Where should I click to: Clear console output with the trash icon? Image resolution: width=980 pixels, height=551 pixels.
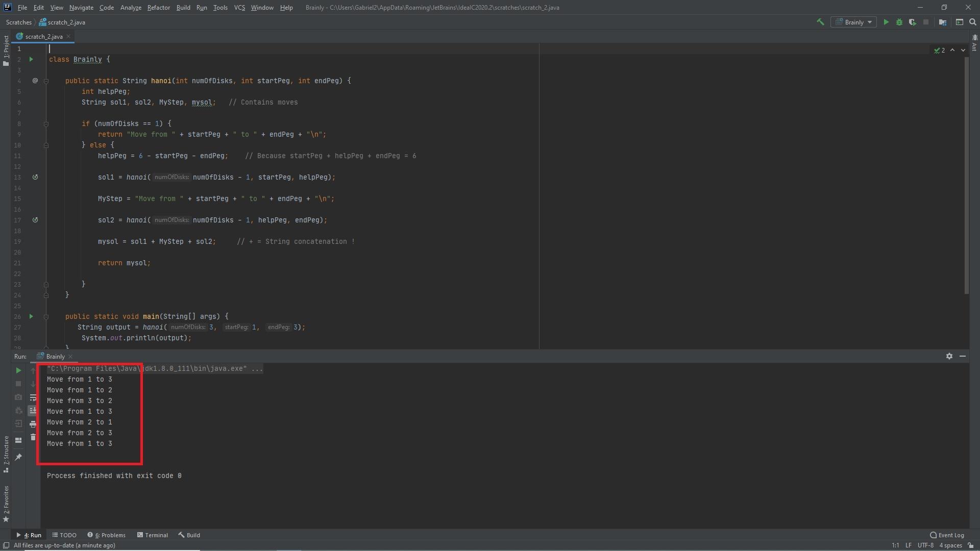coord(33,437)
